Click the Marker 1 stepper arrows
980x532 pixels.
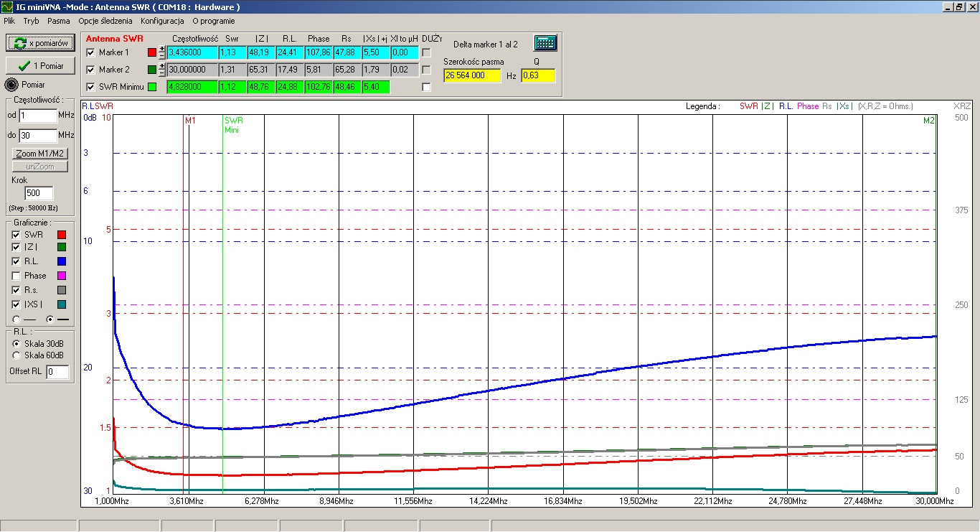pyautogui.click(x=162, y=52)
